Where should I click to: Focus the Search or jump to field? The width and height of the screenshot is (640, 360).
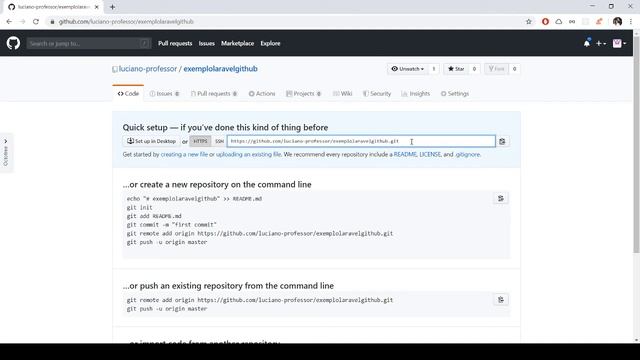pyautogui.click(x=89, y=43)
